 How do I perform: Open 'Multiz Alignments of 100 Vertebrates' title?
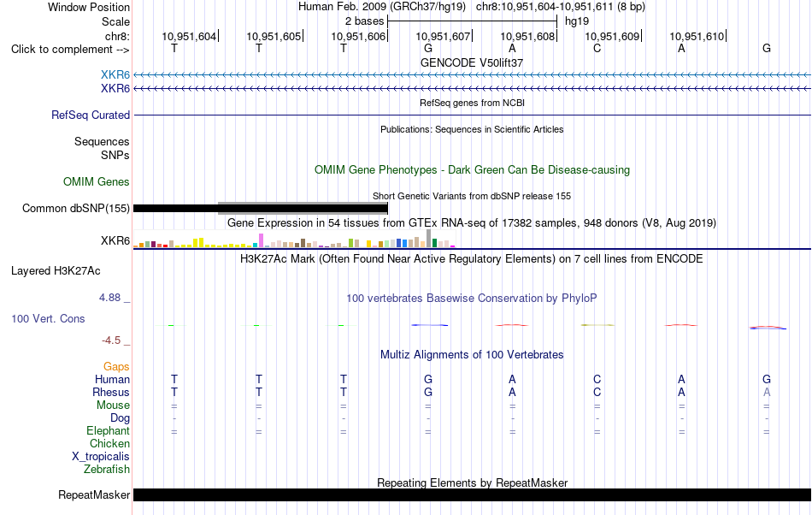[472, 354]
